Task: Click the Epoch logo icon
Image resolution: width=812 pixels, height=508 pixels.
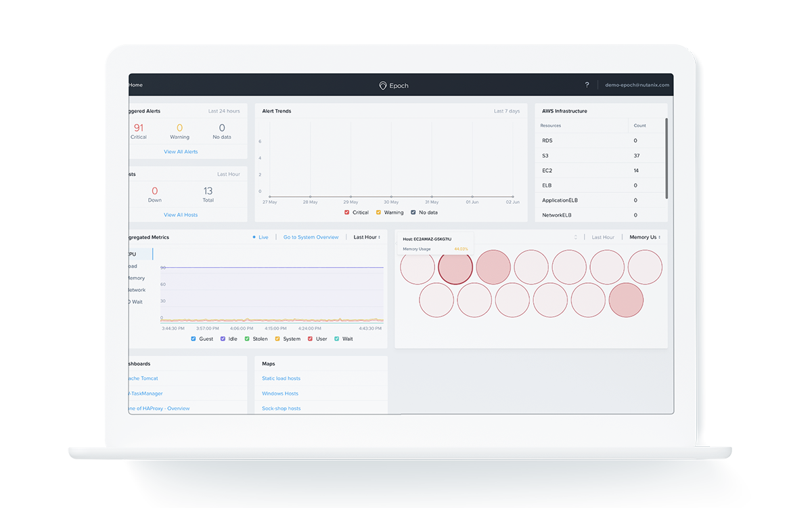Action: pos(383,85)
